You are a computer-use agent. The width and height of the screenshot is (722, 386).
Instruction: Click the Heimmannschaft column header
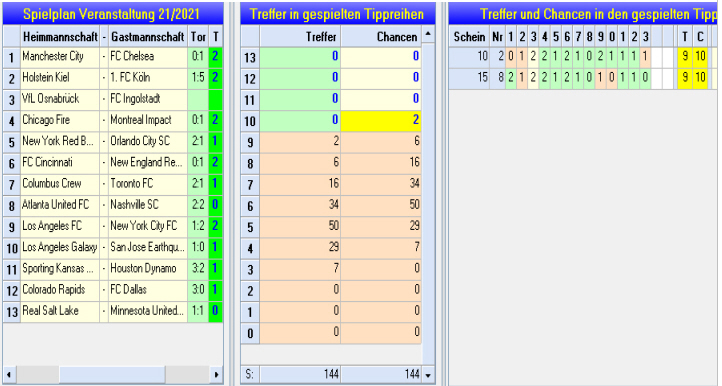coord(60,36)
